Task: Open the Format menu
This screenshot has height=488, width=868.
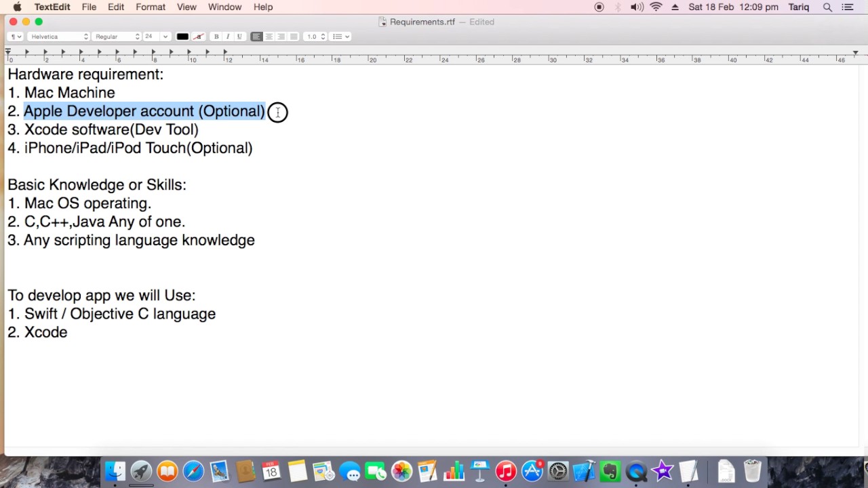Action: pyautogui.click(x=151, y=7)
